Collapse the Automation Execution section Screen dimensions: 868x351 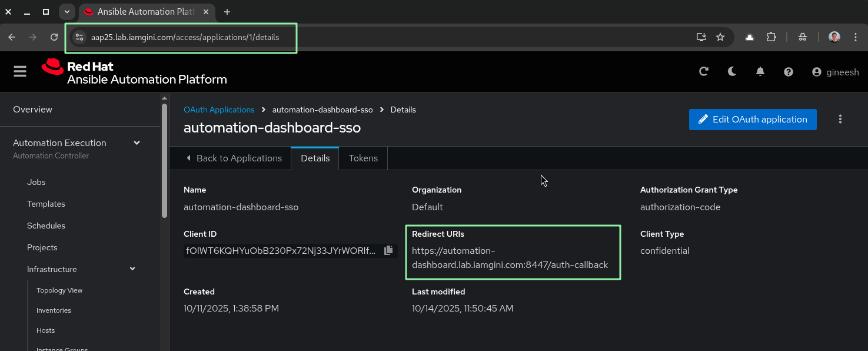(137, 143)
